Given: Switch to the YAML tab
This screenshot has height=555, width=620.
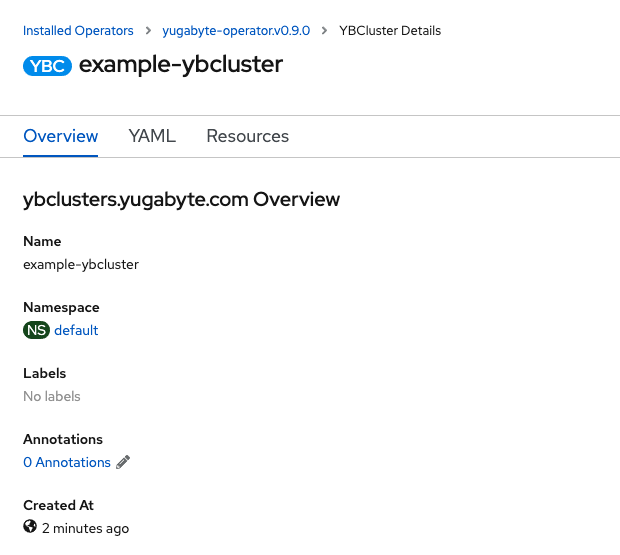Looking at the screenshot, I should [x=152, y=136].
